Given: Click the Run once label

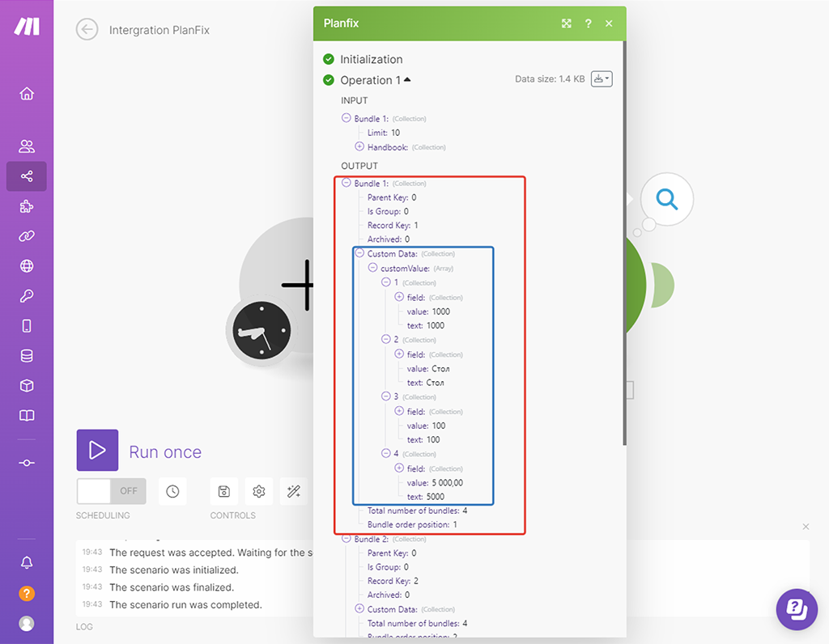Looking at the screenshot, I should point(165,452).
